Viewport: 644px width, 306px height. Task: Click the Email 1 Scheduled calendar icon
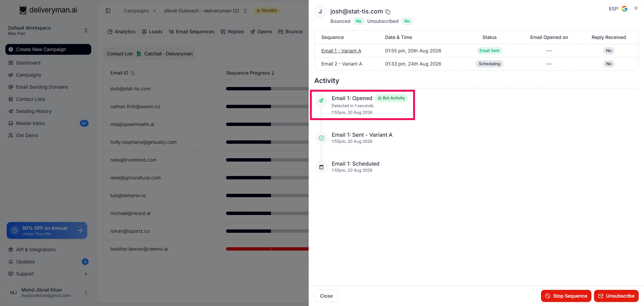[x=321, y=167]
